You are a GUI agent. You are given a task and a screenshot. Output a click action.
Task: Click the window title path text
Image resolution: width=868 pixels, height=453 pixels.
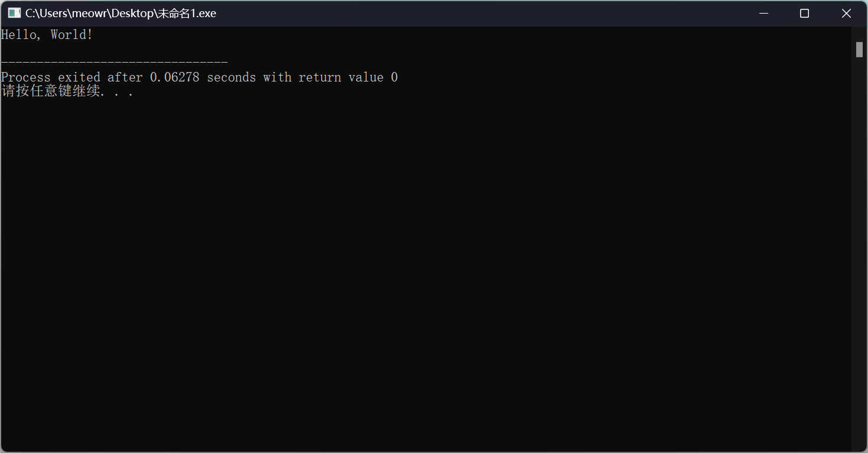(x=120, y=13)
